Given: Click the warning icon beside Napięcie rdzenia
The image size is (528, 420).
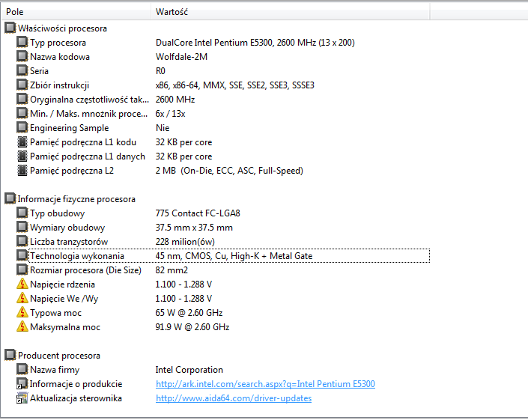Looking at the screenshot, I should (x=22, y=284).
